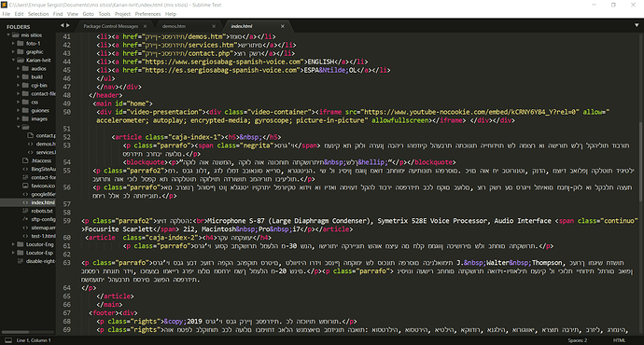Image resolution: width=644 pixels, height=345 pixels.
Task: Open the tab list dropdown arrow
Action: point(637,25)
